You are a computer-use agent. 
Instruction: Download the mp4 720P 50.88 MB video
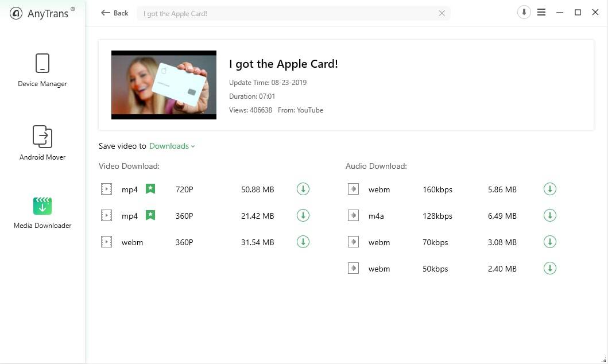pos(303,189)
